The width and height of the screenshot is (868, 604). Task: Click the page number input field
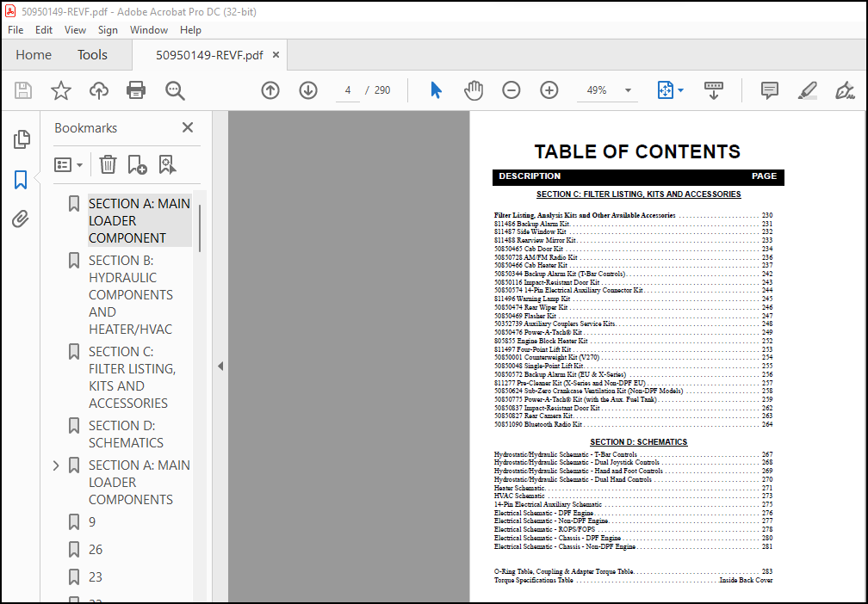point(348,90)
